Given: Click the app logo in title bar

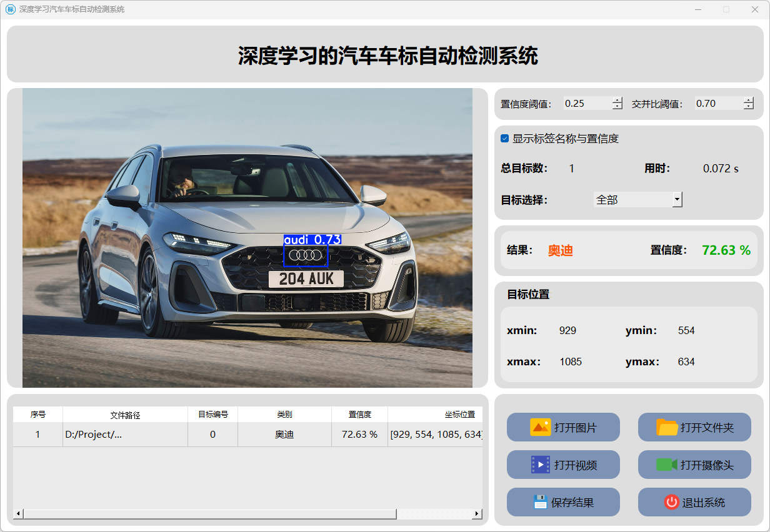Looking at the screenshot, I should tap(10, 9).
